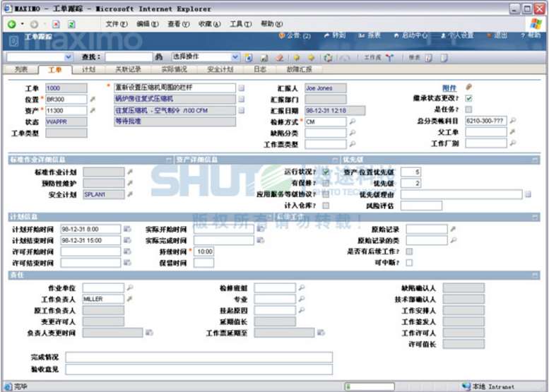Open calendar picker for 计划结束时间 field
549x392 pixels.
[x=127, y=240]
